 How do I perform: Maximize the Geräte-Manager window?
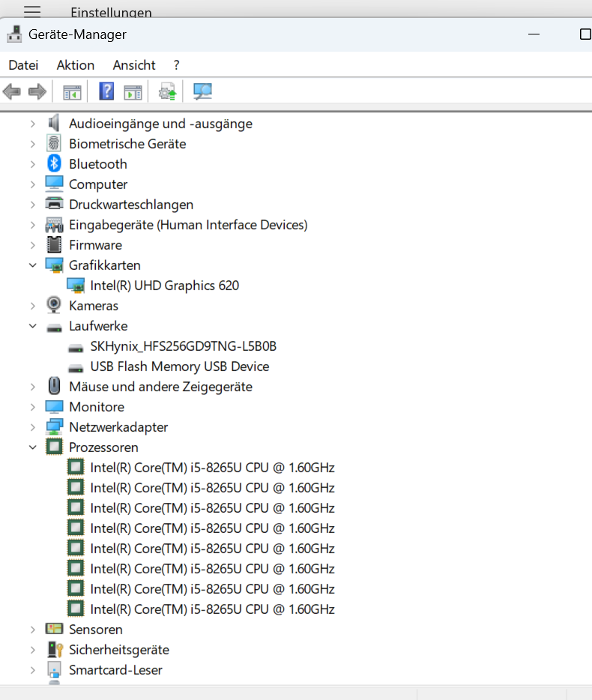pyautogui.click(x=585, y=34)
